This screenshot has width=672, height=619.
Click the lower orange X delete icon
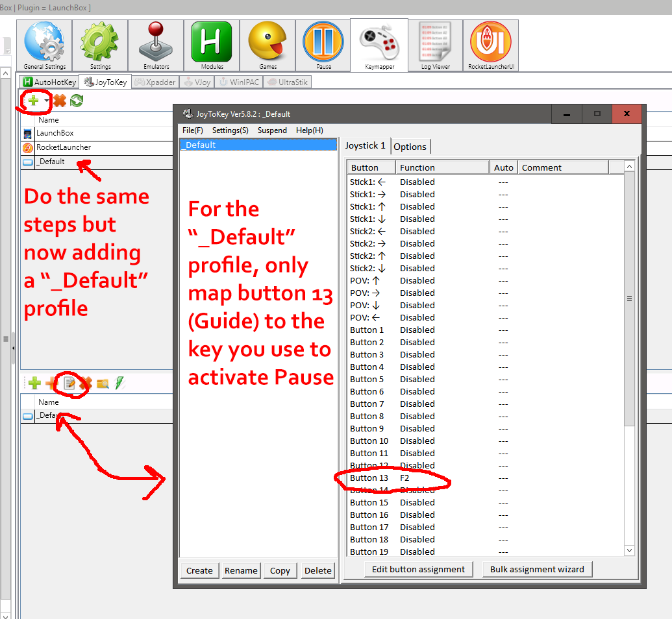coord(86,383)
